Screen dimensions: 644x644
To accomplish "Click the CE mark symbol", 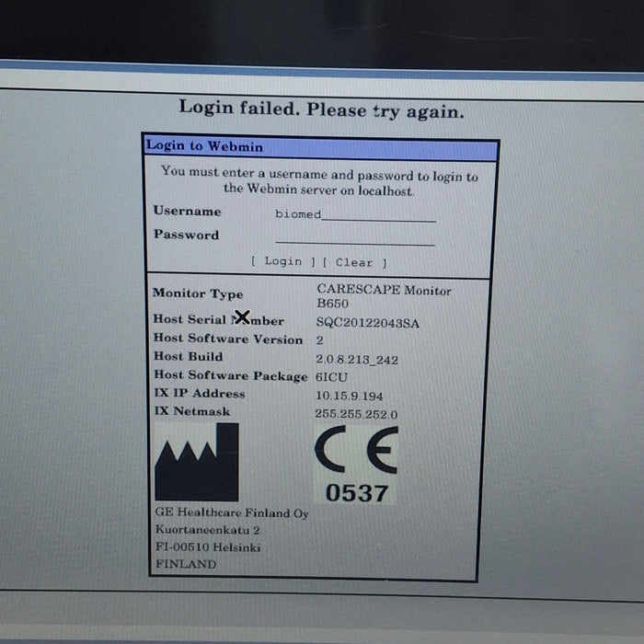I will [355, 451].
